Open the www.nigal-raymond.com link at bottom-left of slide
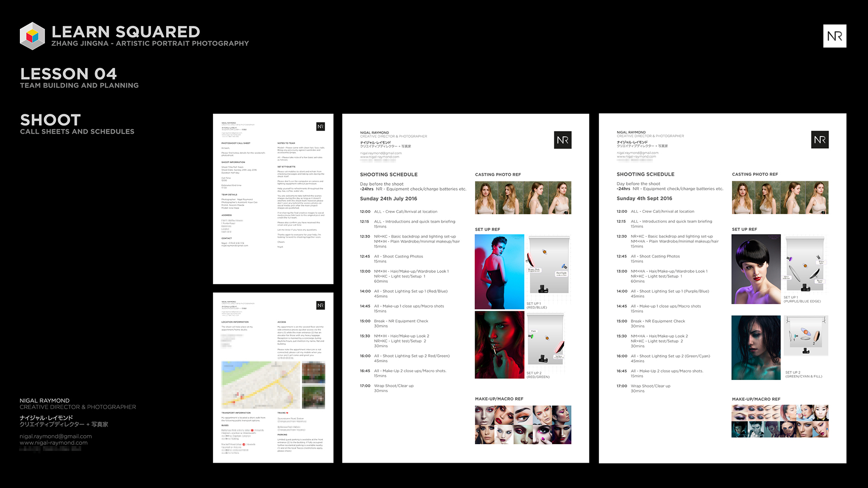The image size is (868, 488). click(x=54, y=443)
